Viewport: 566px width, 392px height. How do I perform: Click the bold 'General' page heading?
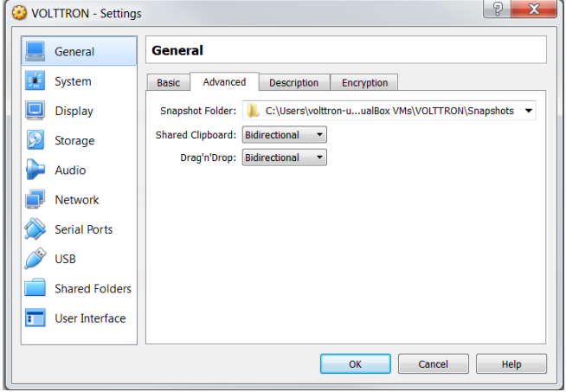click(177, 50)
